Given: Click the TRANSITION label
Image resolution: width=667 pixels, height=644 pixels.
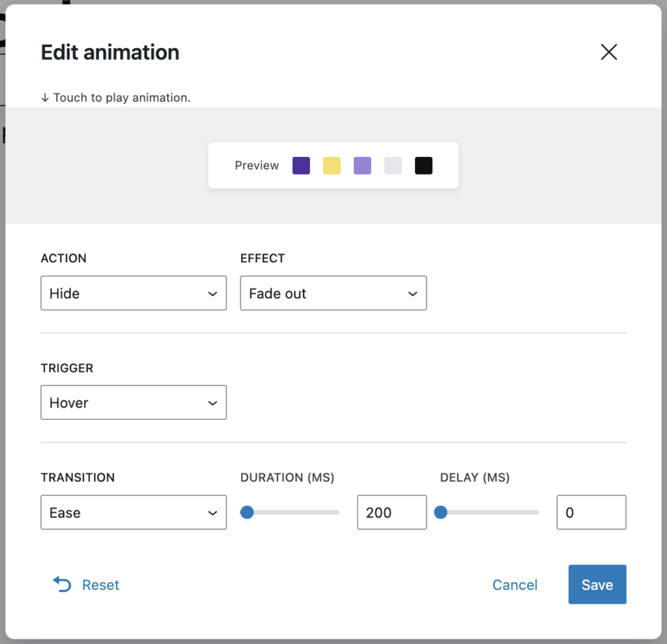Looking at the screenshot, I should click(x=78, y=477).
